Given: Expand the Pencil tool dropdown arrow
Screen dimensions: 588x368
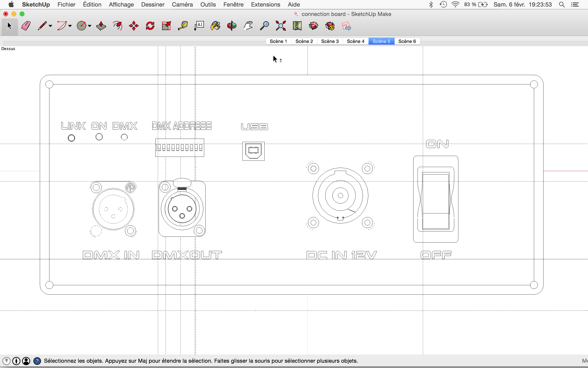Looking at the screenshot, I should coord(50,26).
